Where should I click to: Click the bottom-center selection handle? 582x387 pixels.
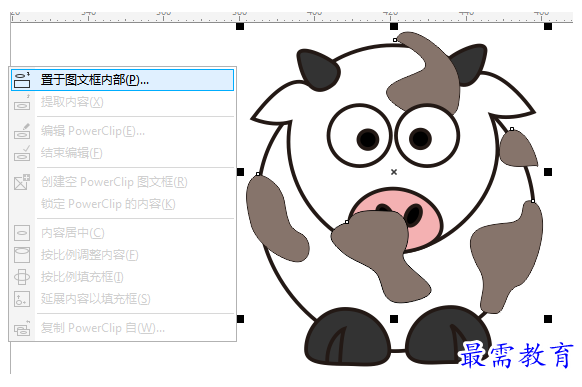[394, 319]
